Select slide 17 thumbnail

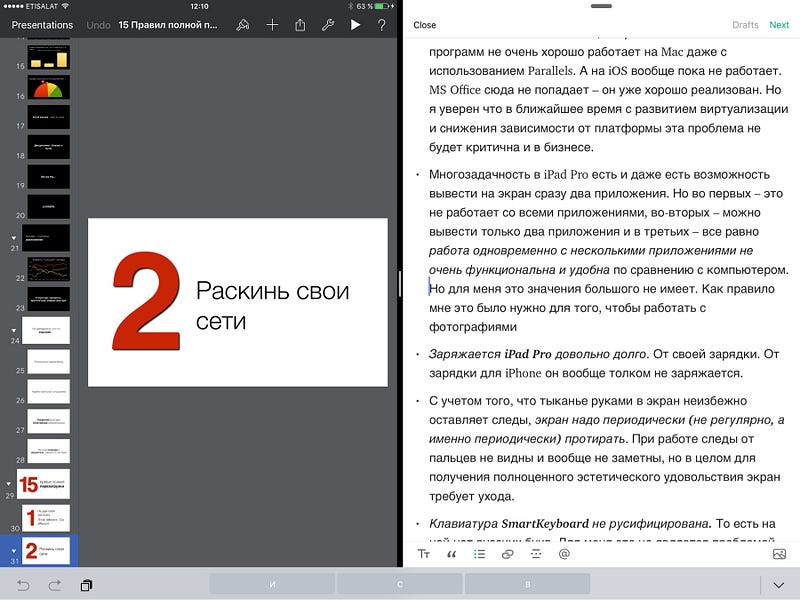pos(48,117)
